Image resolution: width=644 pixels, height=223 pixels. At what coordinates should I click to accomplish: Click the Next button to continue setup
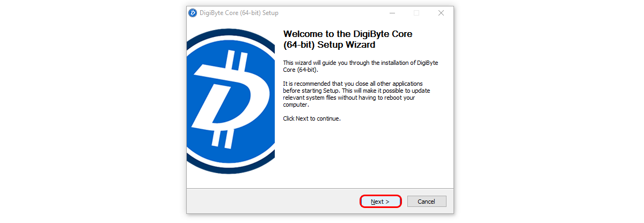380,202
